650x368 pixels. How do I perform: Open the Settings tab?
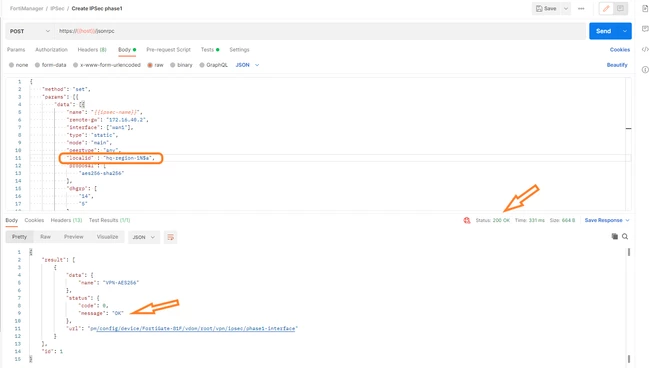pos(240,50)
